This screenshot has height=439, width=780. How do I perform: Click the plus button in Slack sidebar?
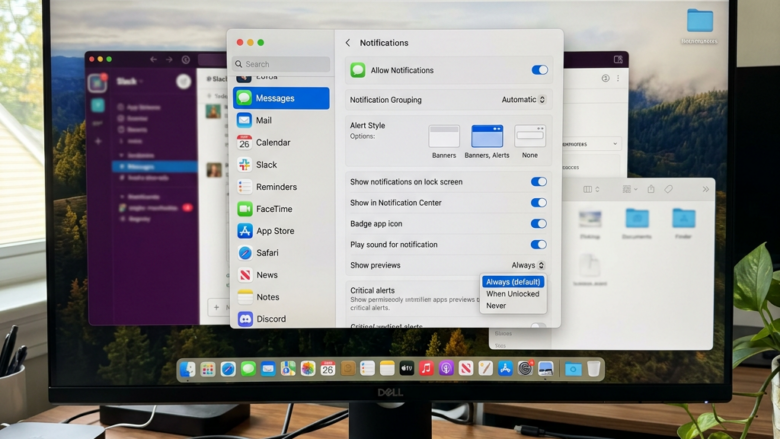(x=98, y=141)
